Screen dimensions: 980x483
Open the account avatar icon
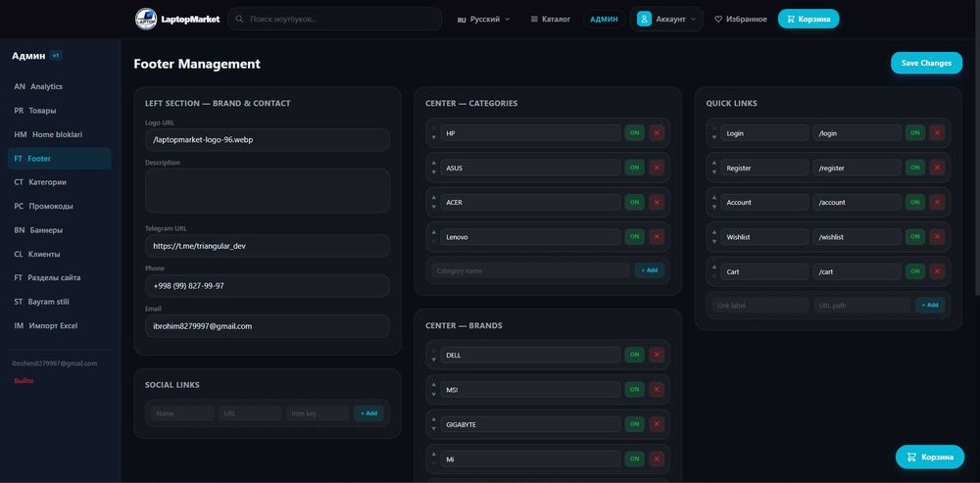[644, 19]
